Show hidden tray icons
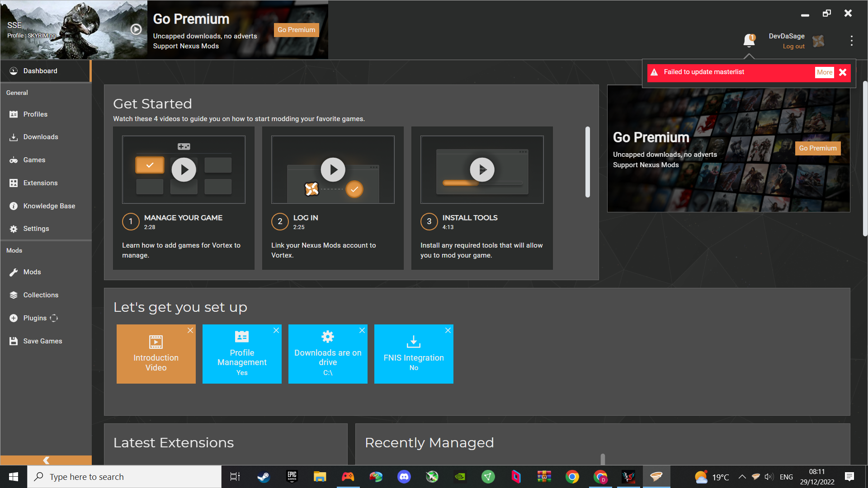 coord(742,476)
